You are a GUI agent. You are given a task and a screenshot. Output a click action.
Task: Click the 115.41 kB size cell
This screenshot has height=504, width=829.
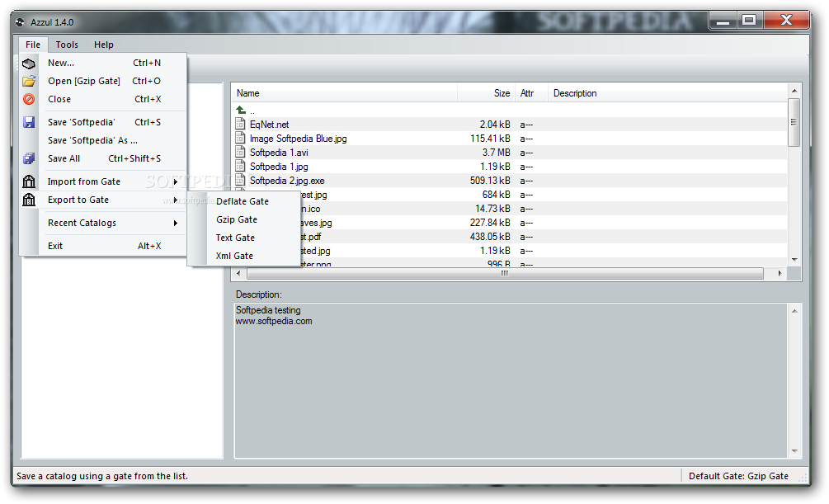click(x=490, y=139)
